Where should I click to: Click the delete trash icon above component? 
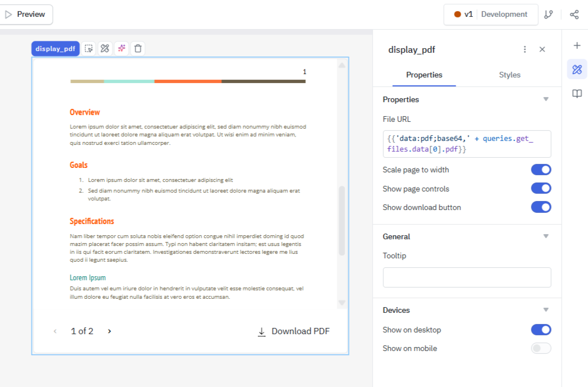[x=137, y=49]
